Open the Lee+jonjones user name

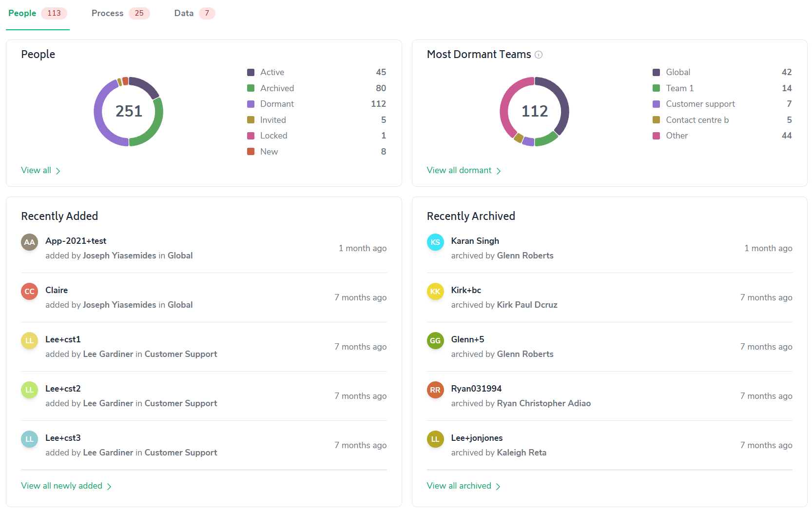[x=477, y=438]
